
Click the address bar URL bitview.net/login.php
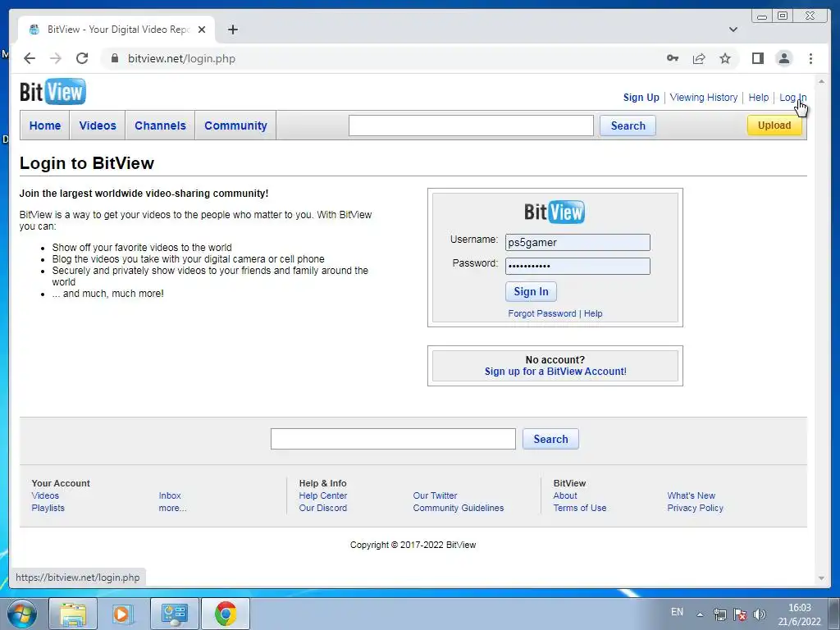[181, 58]
